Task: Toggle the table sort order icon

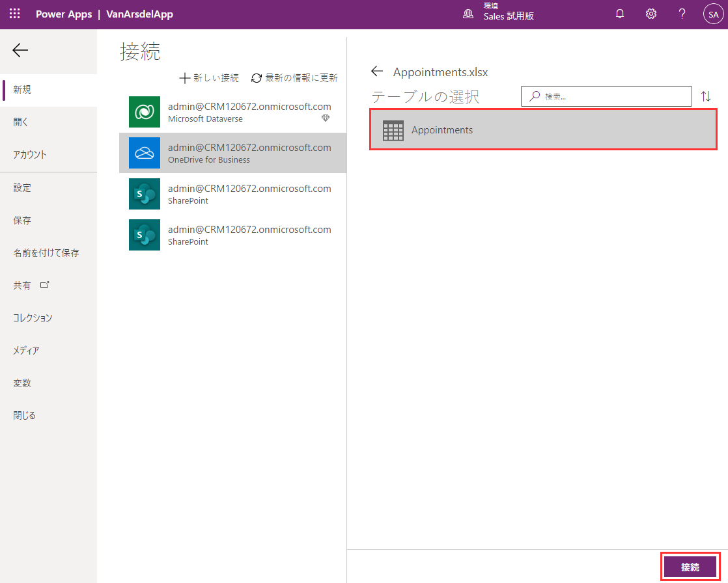Action: [706, 96]
